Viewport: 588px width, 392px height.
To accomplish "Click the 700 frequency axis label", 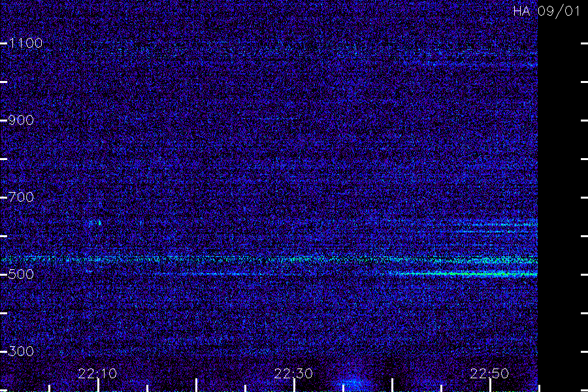I will (x=21, y=197).
